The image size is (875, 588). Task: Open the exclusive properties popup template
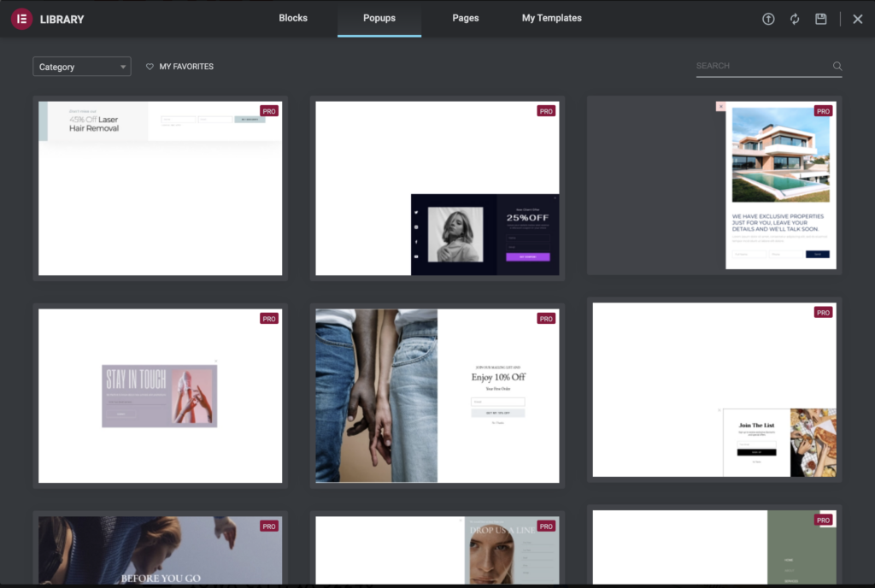[x=714, y=185]
